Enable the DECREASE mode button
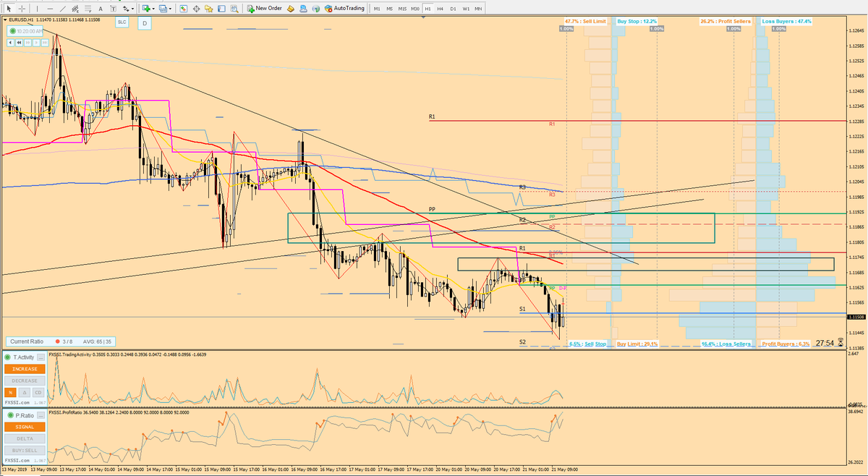The height and width of the screenshot is (476, 868). click(25, 381)
